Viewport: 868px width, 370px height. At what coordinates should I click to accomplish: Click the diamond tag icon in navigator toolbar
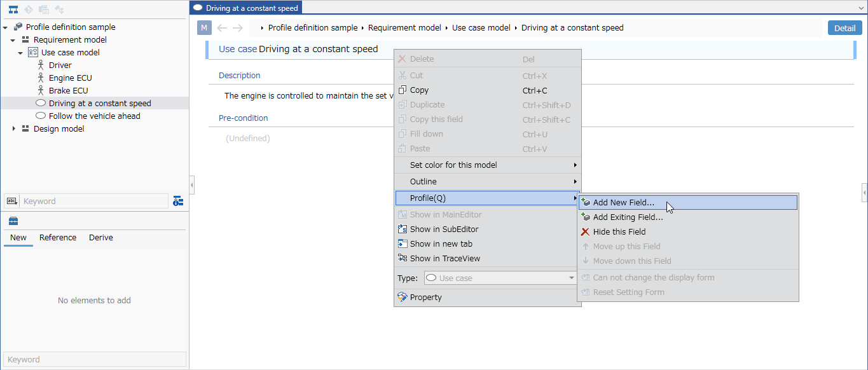(28, 10)
